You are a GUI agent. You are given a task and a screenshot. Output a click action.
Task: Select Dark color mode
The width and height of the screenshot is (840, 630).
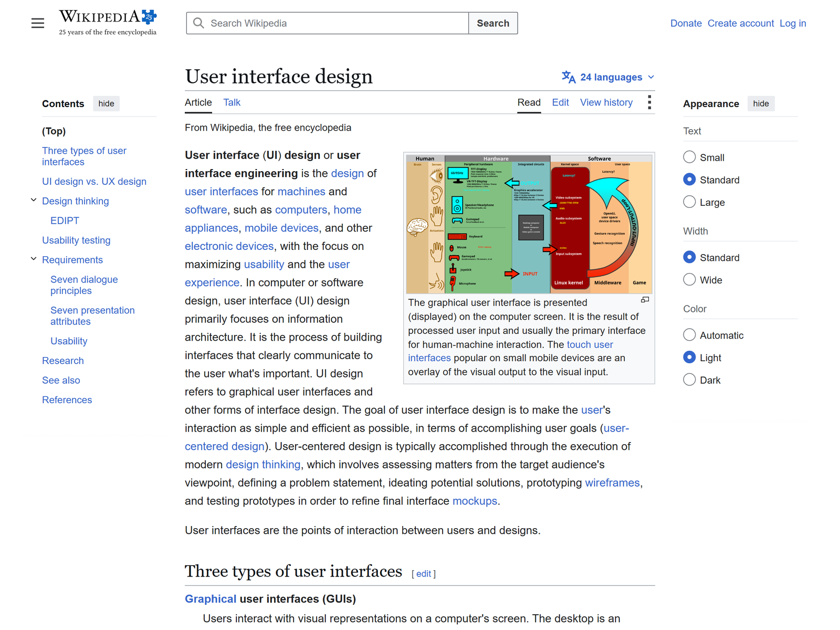point(689,380)
